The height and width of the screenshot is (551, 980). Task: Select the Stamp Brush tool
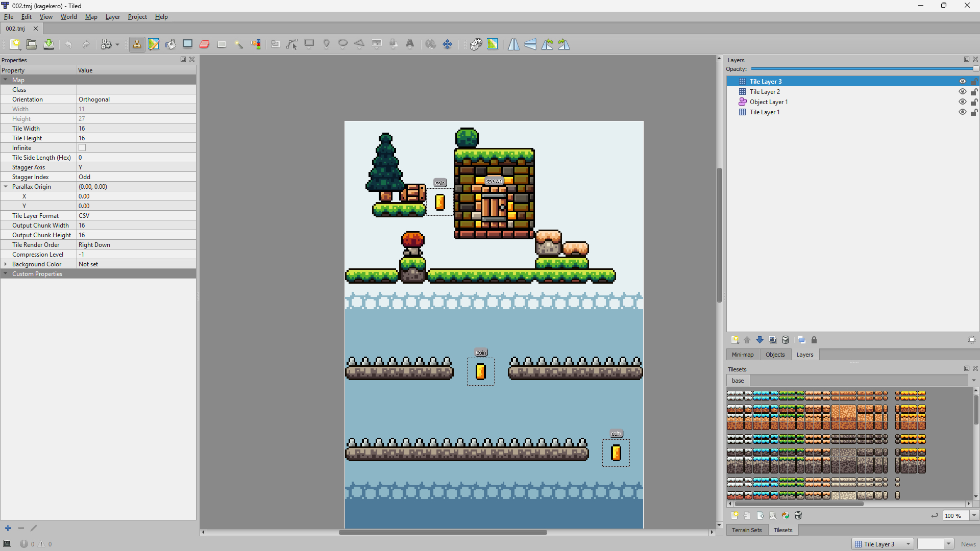point(137,44)
